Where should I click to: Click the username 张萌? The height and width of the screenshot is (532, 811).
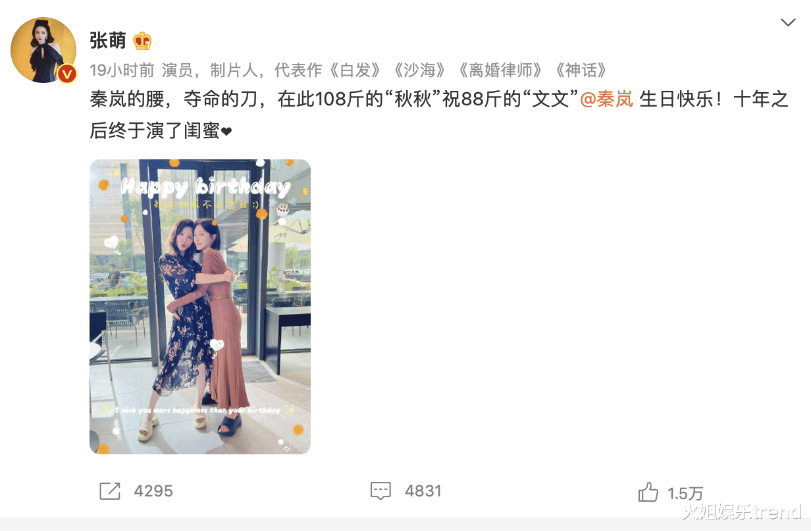107,41
